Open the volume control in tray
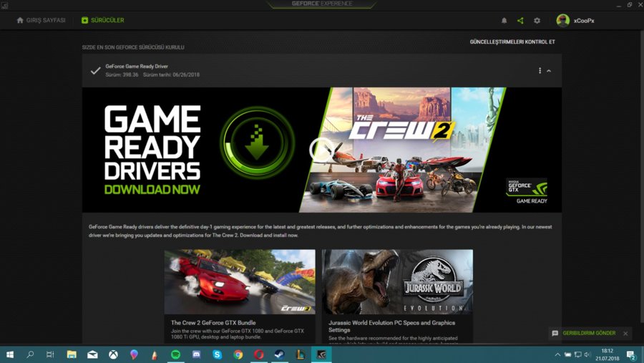Screen dimensions: 644x363 point(587,354)
